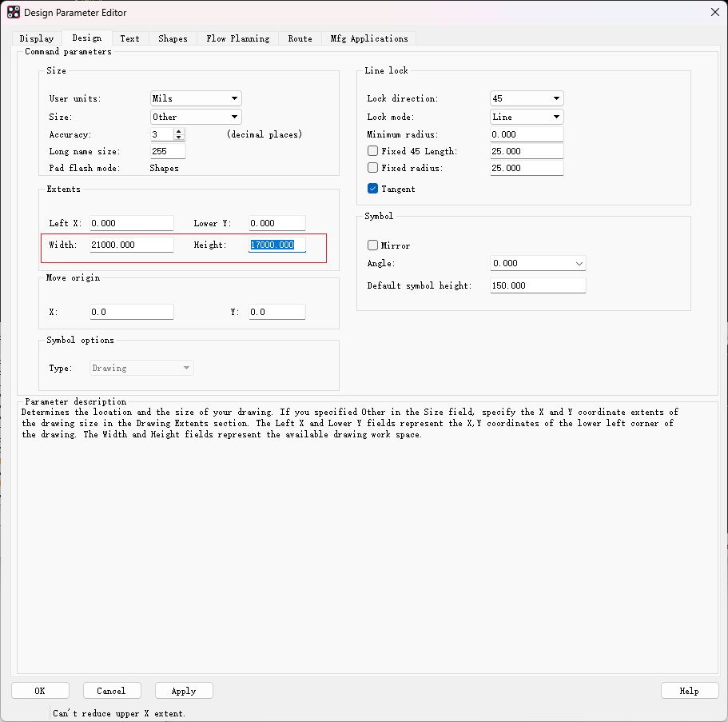Viewport: 728px width, 722px height.
Task: Click the Minimum radius field
Action: (527, 135)
